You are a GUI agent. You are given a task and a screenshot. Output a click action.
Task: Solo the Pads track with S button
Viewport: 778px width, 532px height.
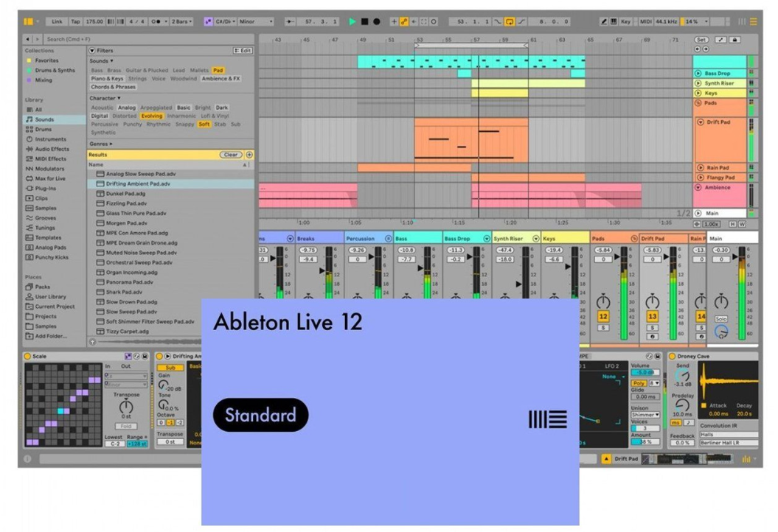(x=602, y=328)
